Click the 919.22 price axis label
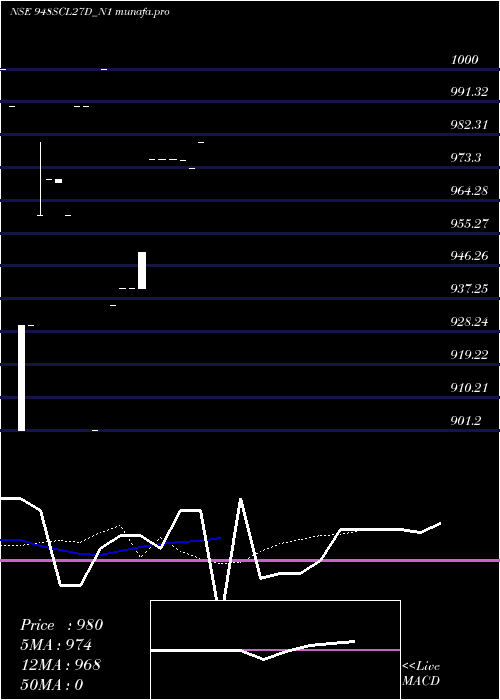 [469, 354]
